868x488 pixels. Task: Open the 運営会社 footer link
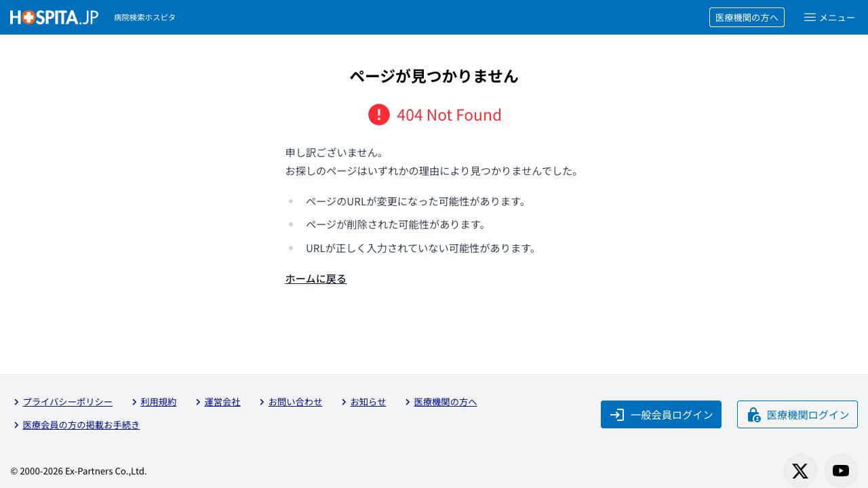222,402
